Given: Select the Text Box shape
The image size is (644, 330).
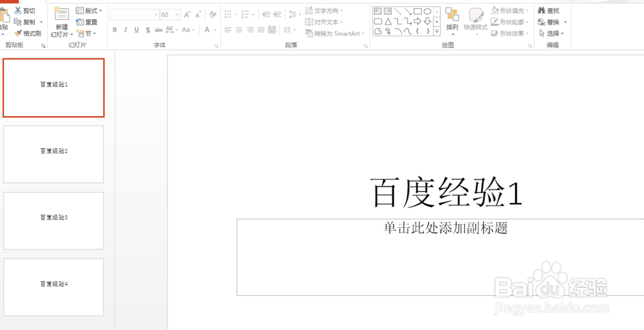Looking at the screenshot, I should tap(378, 12).
